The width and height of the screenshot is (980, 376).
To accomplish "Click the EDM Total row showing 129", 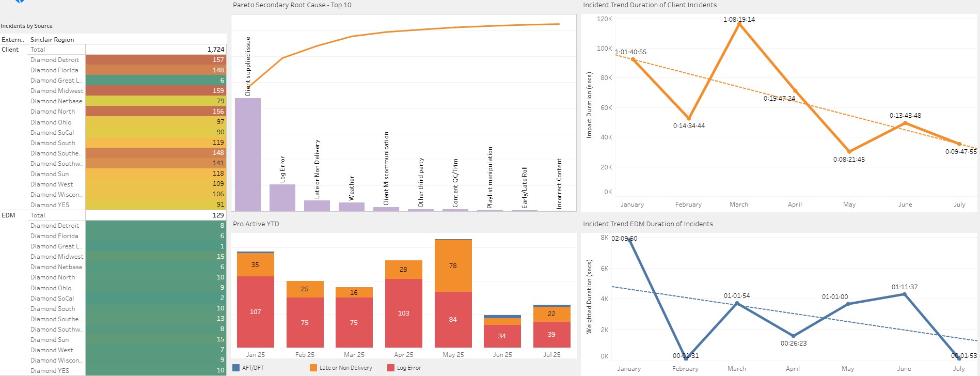I will [x=155, y=215].
